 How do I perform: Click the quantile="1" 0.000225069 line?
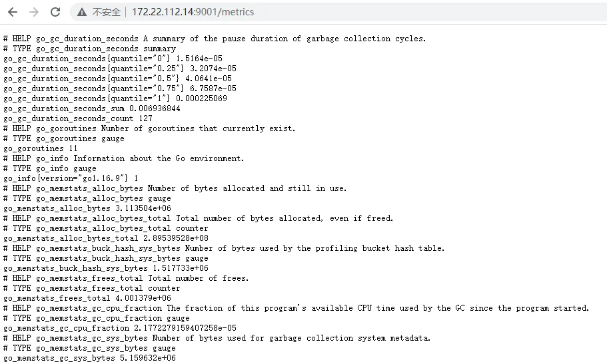click(x=115, y=98)
